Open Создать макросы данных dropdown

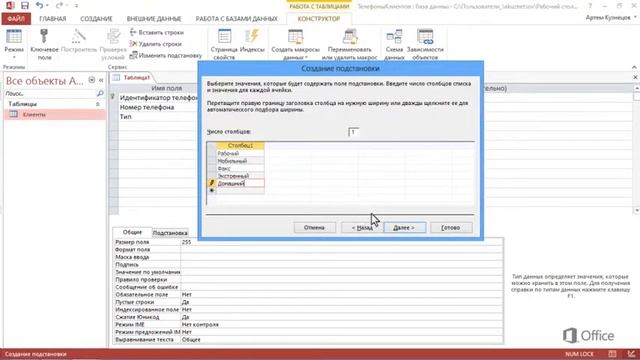coord(295,44)
